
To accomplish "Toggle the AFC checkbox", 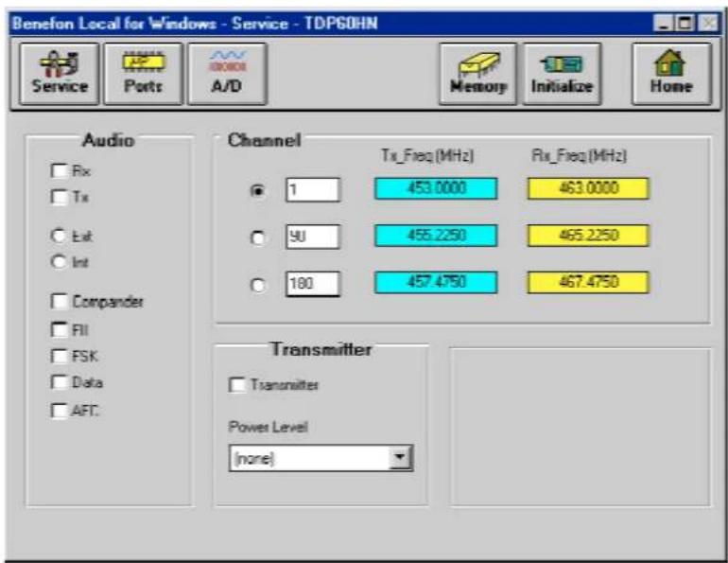I will 59,410.
